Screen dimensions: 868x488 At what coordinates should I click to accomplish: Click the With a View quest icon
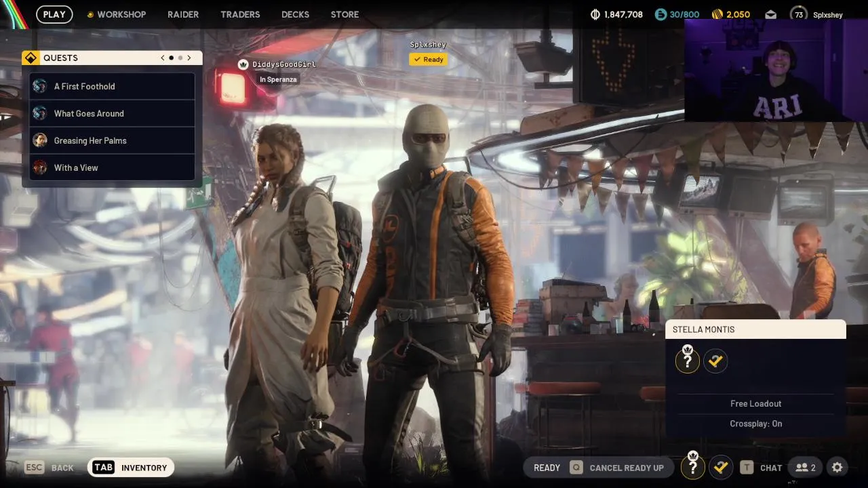40,167
